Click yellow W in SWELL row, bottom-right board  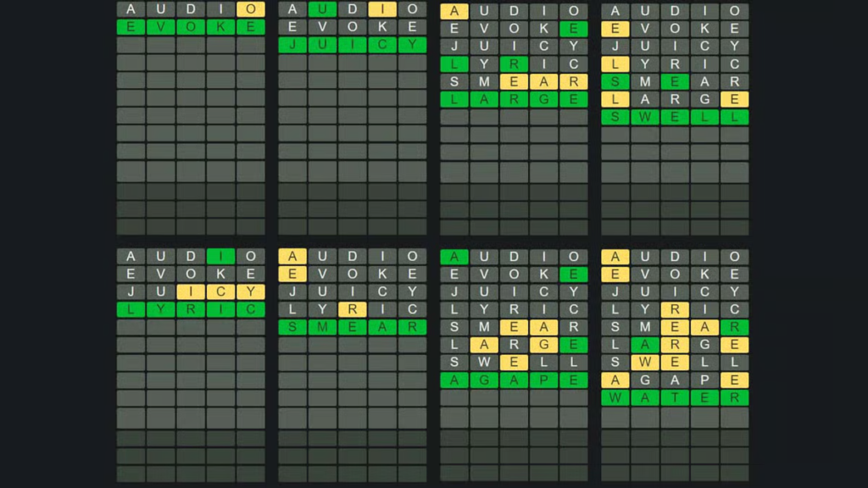pos(645,363)
